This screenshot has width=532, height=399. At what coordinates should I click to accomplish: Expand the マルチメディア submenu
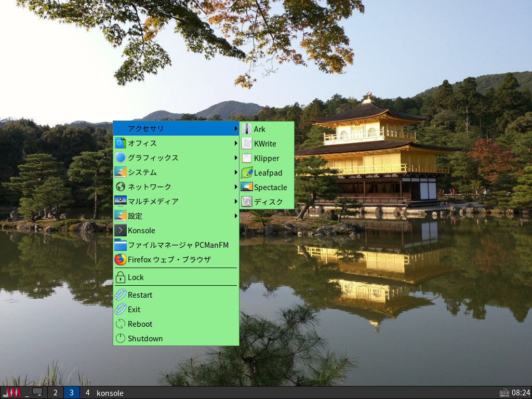point(153,201)
